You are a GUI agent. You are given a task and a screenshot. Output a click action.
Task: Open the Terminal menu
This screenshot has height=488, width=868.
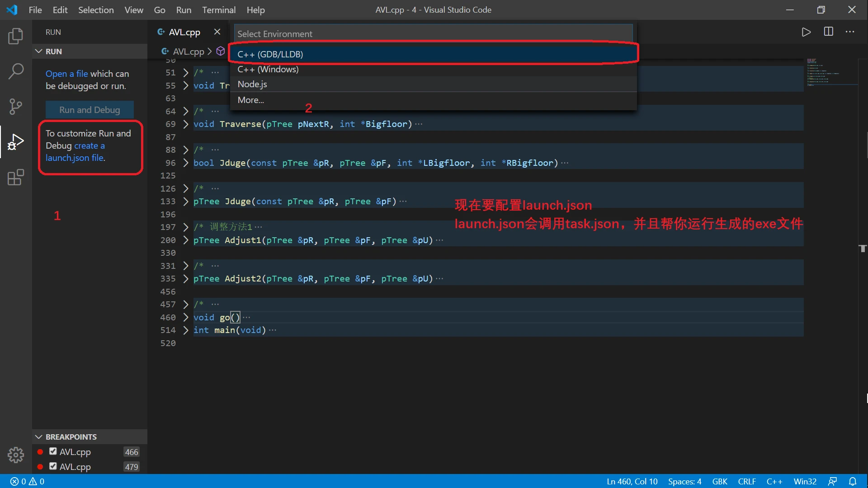[x=218, y=10]
